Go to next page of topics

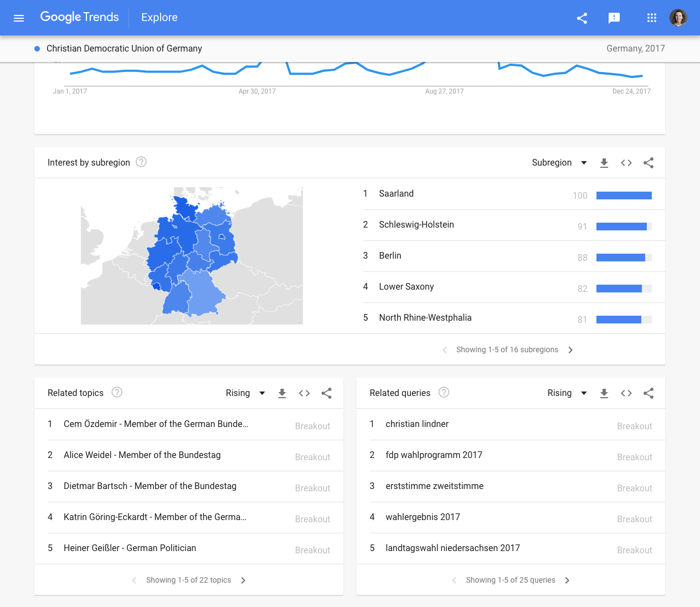pyautogui.click(x=243, y=580)
